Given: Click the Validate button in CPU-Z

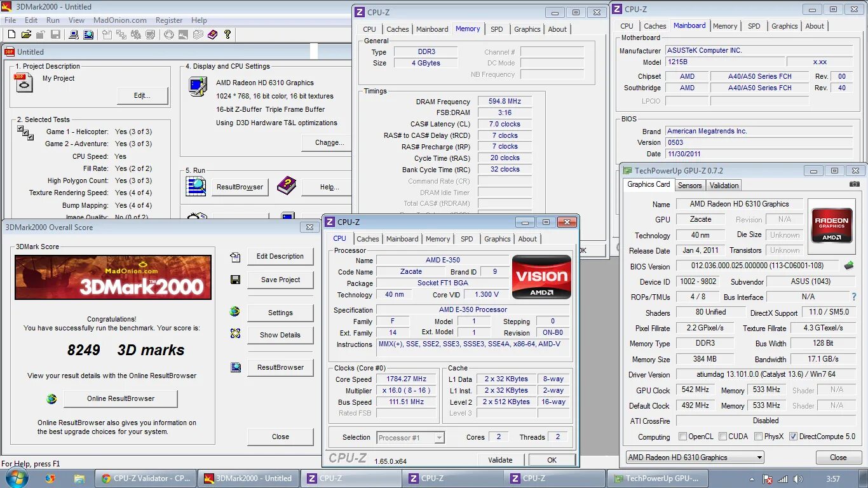Looking at the screenshot, I should pyautogui.click(x=500, y=460).
